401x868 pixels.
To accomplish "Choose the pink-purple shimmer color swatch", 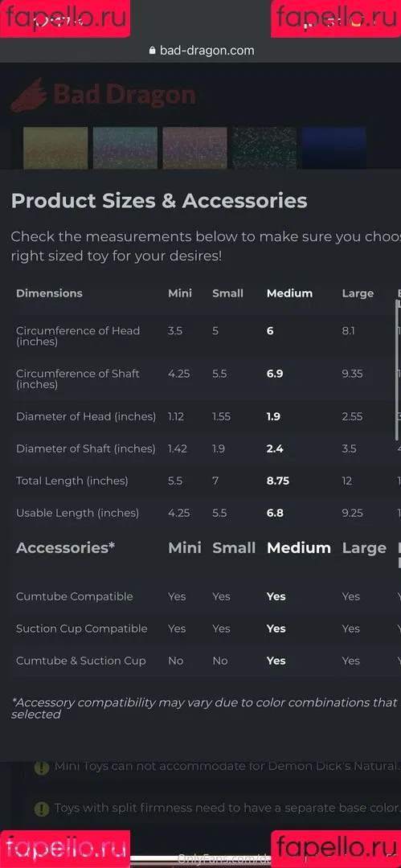I will coord(195,148).
